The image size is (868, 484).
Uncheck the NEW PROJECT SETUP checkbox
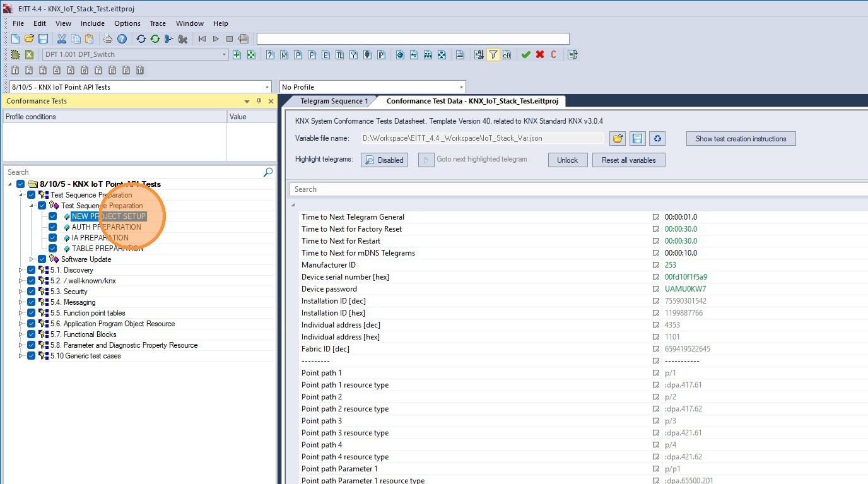[52, 216]
